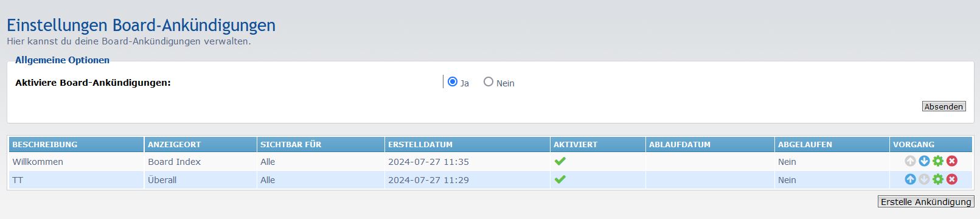Click the Aktiviert checkmark for TT
This screenshot has width=980, height=219.
[x=560, y=179]
